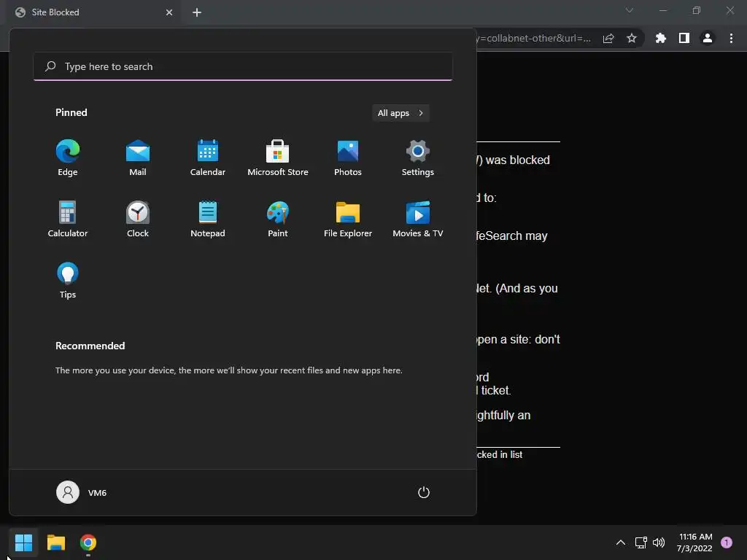Share this page from Chrome address bar
The height and width of the screenshot is (560, 747).
[x=608, y=38]
